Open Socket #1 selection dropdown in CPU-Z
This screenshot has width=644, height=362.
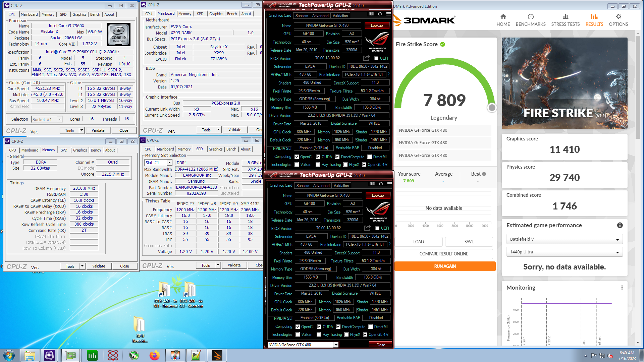[47, 119]
